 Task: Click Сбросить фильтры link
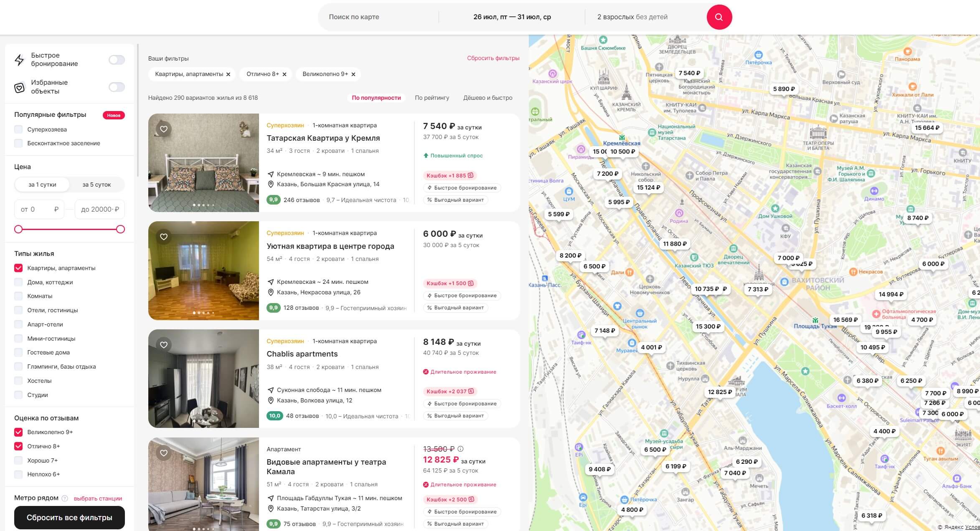click(493, 58)
